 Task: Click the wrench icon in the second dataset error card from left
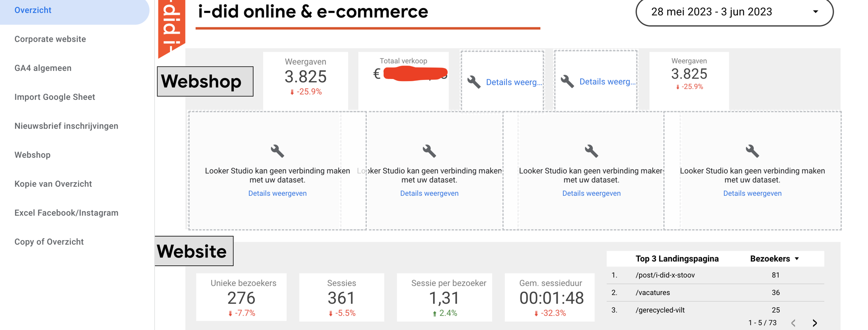pyautogui.click(x=429, y=151)
